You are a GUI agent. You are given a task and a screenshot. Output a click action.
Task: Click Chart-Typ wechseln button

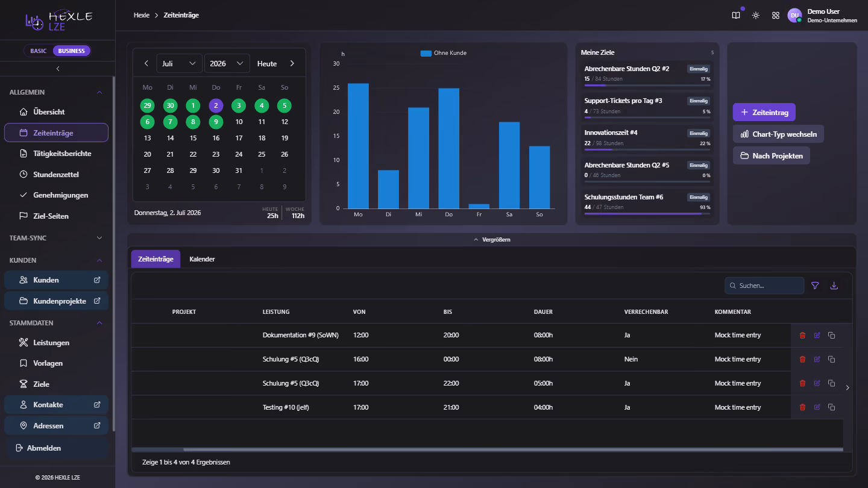(778, 134)
